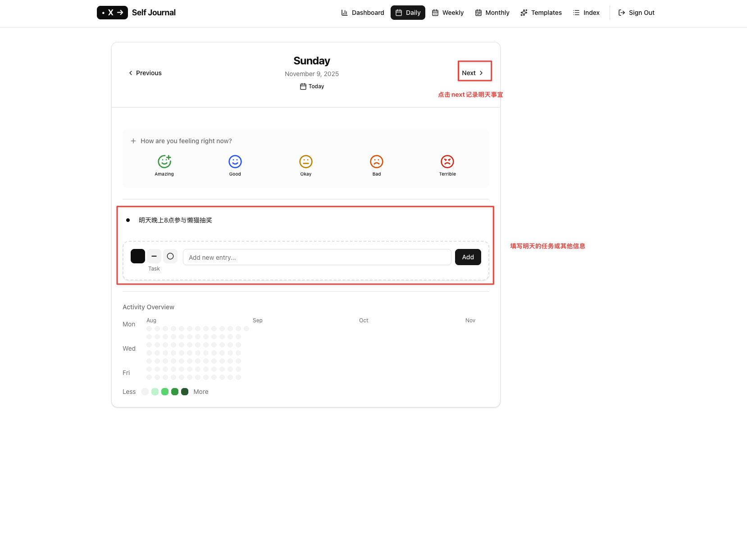The image size is (747, 560).
Task: Click the Sep month label
Action: point(258,321)
